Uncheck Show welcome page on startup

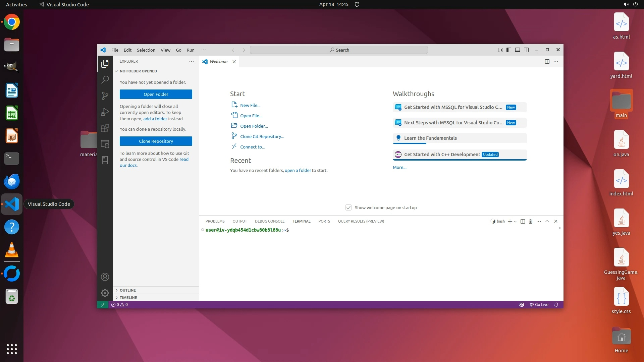click(348, 207)
